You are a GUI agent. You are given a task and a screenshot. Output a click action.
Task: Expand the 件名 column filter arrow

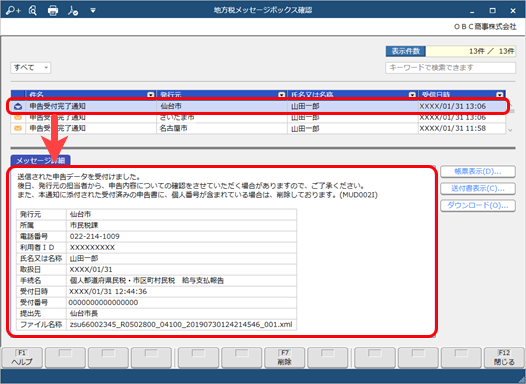tap(151, 95)
